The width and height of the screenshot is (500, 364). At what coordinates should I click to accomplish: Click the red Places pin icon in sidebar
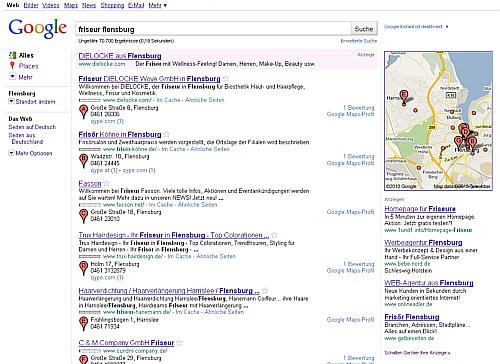[x=12, y=65]
